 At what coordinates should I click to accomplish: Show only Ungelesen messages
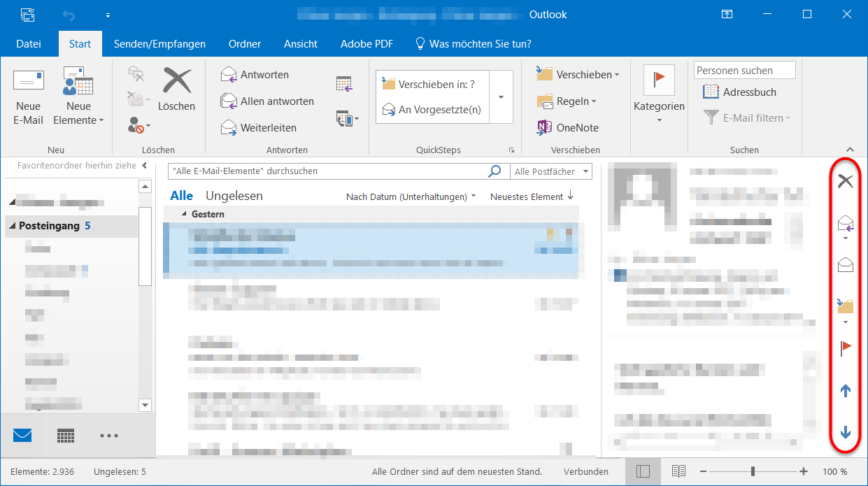point(234,195)
